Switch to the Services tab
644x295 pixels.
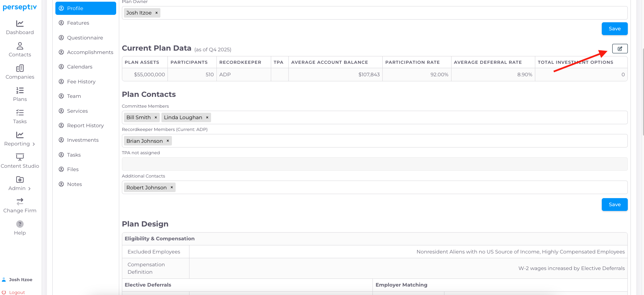(x=86, y=111)
